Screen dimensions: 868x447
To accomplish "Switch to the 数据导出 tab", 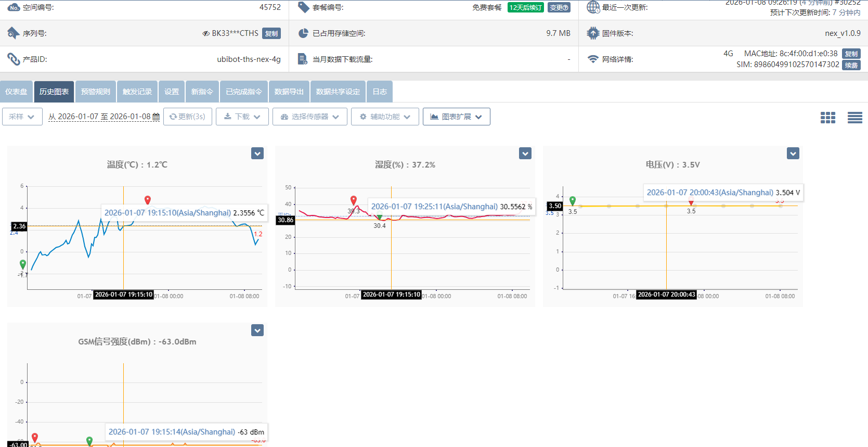I will (x=289, y=92).
